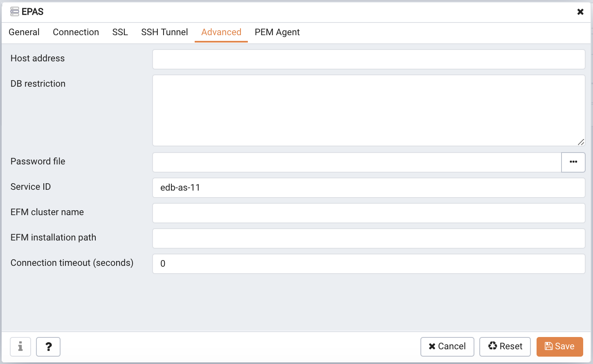Focus the Host address field

pyautogui.click(x=369, y=59)
